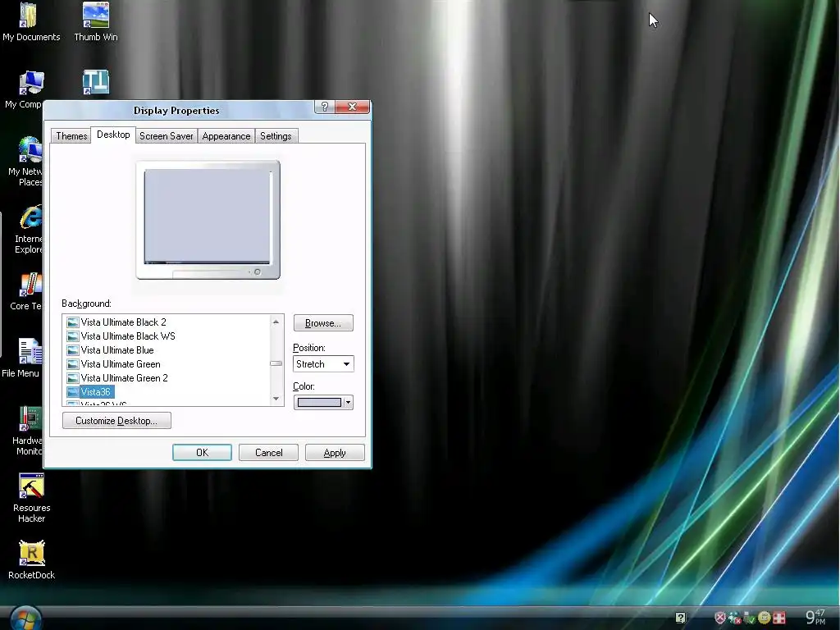The image size is (840, 630).
Task: Click the background list scroll down arrow
Action: (276, 399)
